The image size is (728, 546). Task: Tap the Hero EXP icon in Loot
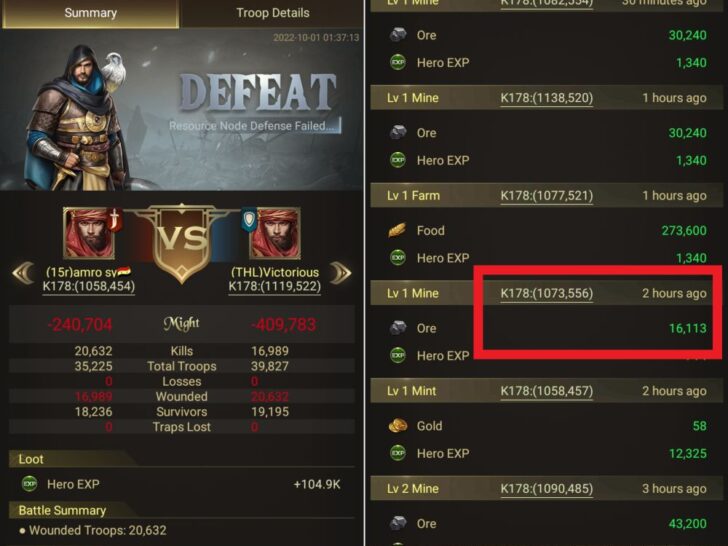point(30,484)
